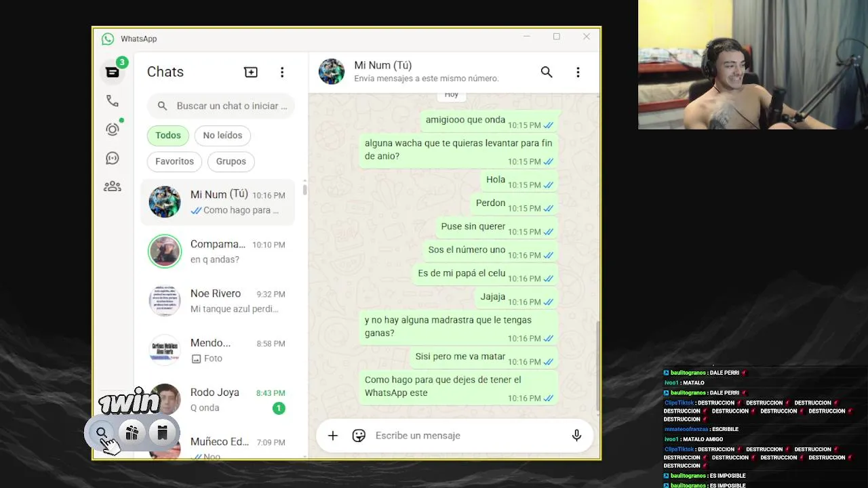Click the Mi Num (Tú) header title
This screenshot has width=868, height=488.
[383, 66]
